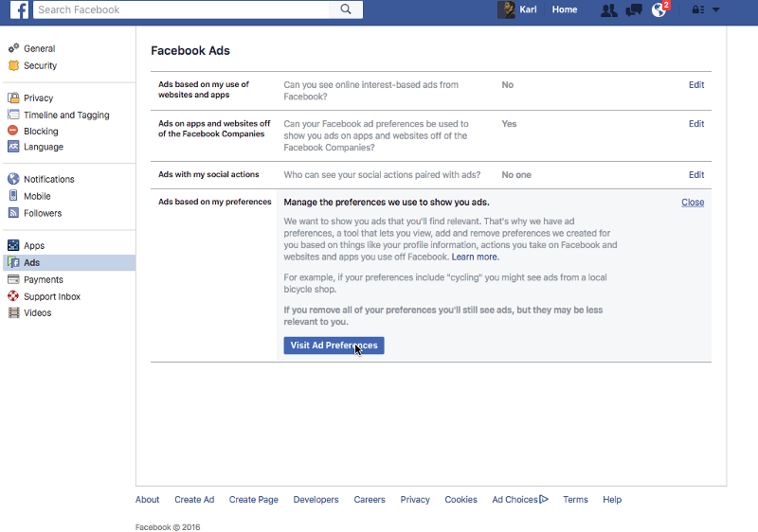Viewport: 758px width, 532px height.
Task: Click the Language icon in sidebar
Action: (x=13, y=147)
